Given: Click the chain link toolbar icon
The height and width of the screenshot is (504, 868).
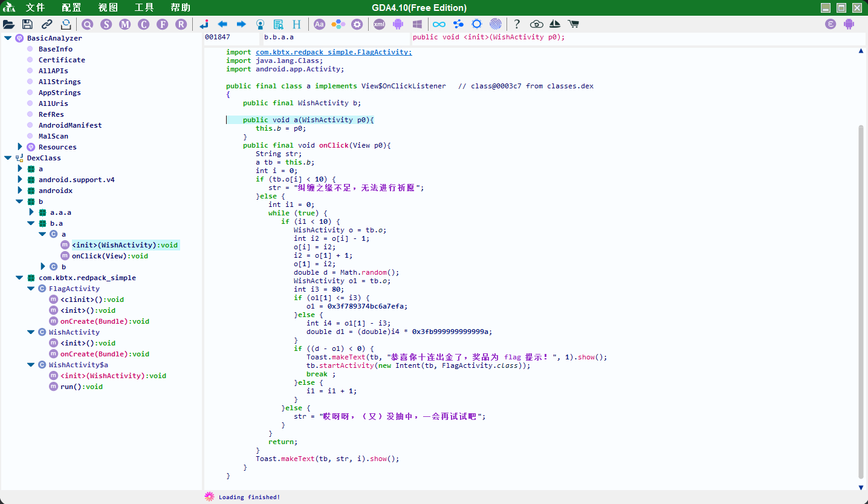Looking at the screenshot, I should (x=47, y=24).
